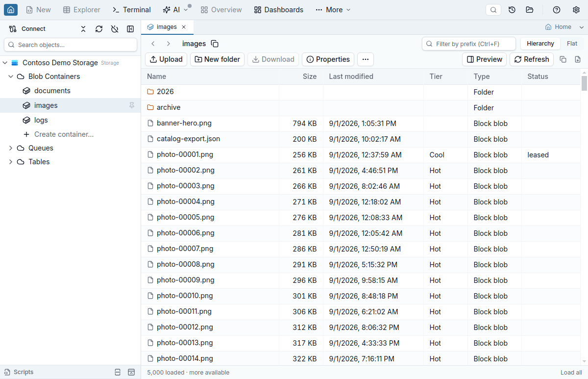Viewport: 588px width, 379px height.
Task: Click the Scripts panel expand icon
Action: 131,372
